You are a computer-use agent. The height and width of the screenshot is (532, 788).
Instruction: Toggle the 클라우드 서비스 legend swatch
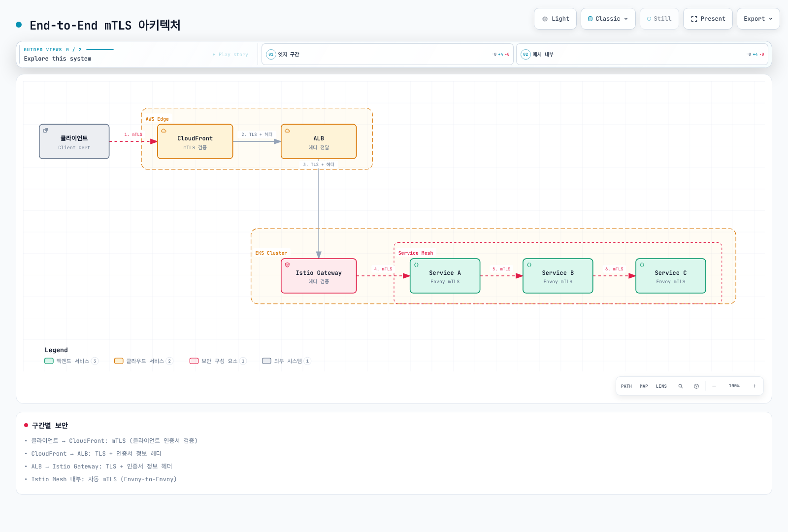119,361
